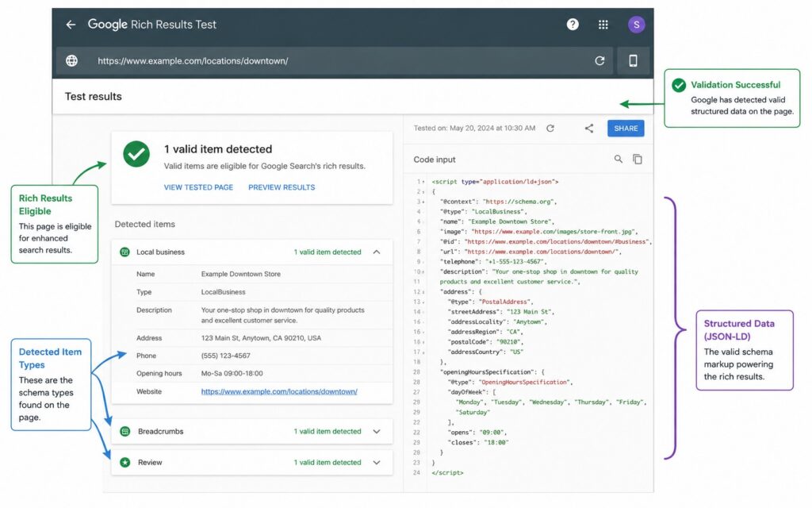812x508 pixels.
Task: Open PREVIEW RESULTS link
Action: click(282, 187)
